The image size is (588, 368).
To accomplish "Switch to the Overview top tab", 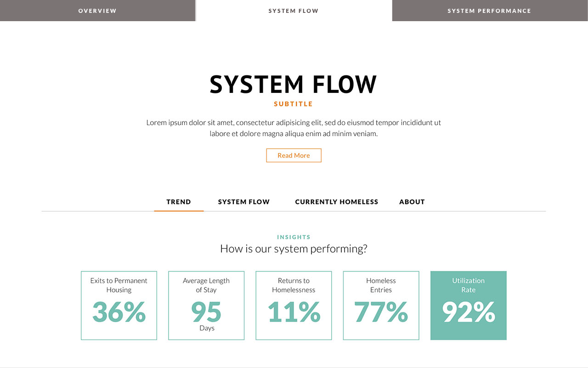I will (97, 11).
